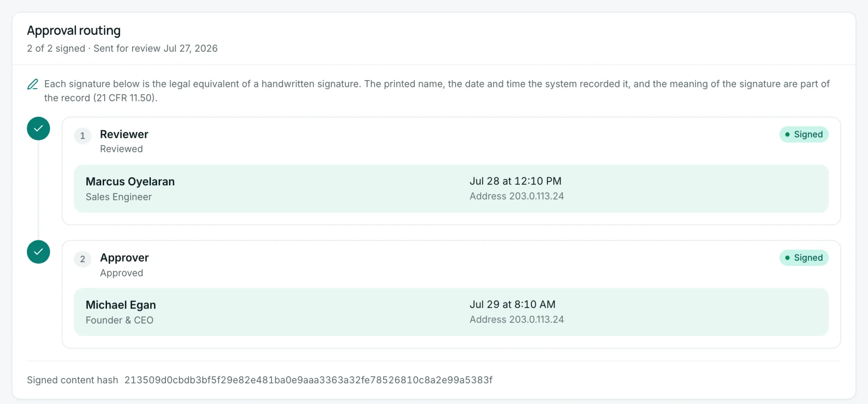Image resolution: width=868 pixels, height=404 pixels.
Task: Click Reviewer's Address 203.0.113.24 text
Action: pyautogui.click(x=517, y=196)
